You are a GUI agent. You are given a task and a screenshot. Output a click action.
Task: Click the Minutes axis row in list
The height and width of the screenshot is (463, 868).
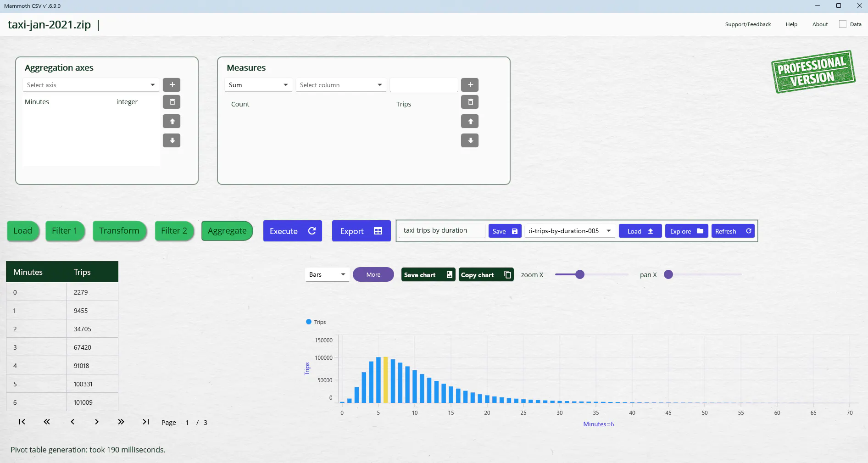point(91,102)
